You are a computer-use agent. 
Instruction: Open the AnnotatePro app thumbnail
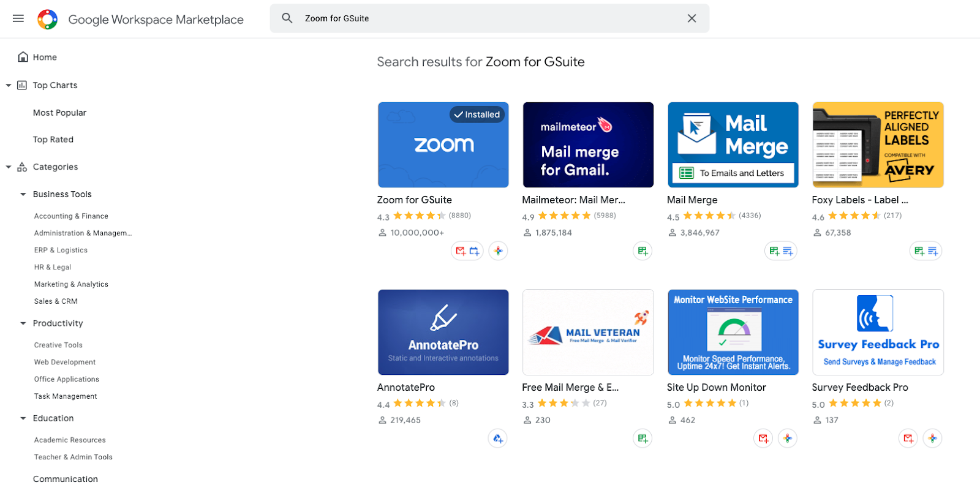tap(443, 332)
